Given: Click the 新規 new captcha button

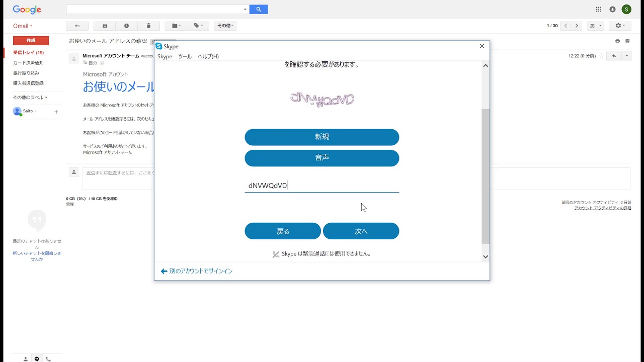Looking at the screenshot, I should 322,137.
